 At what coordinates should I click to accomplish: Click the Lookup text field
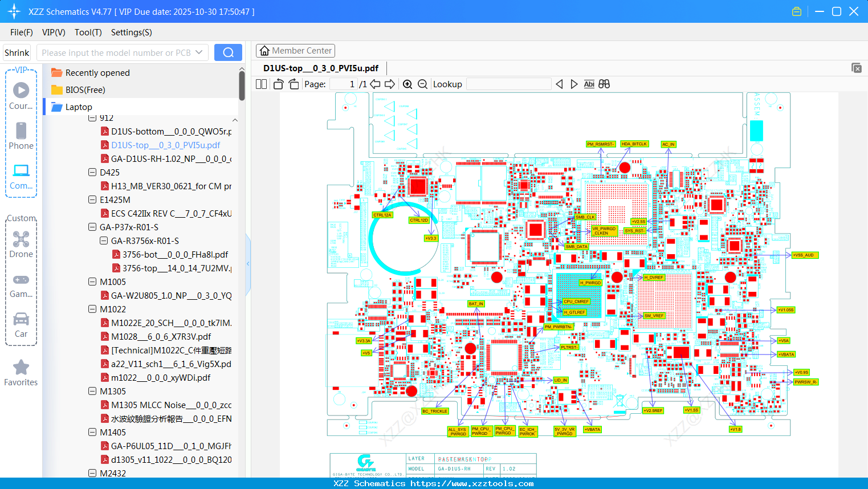coord(509,84)
